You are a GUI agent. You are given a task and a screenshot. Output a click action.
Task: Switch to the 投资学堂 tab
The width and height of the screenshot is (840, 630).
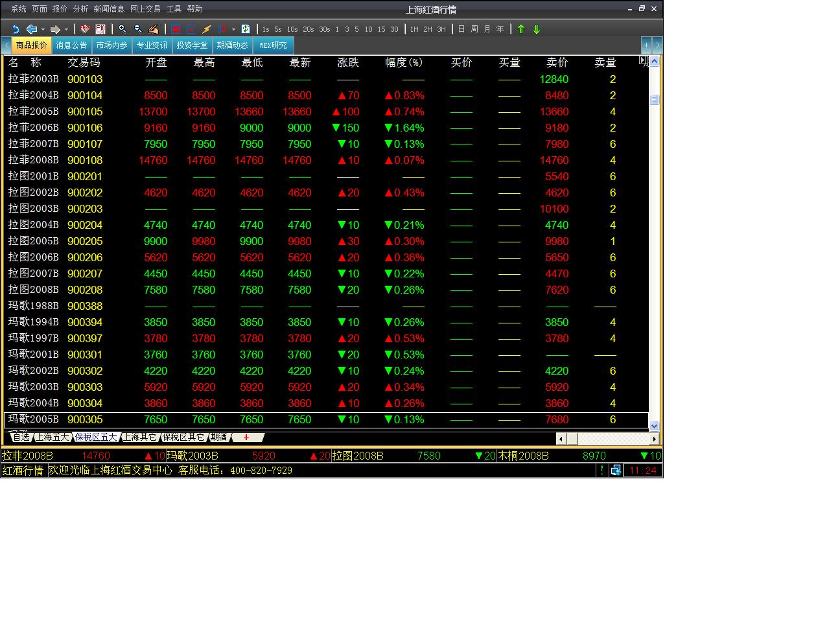pyautogui.click(x=192, y=45)
